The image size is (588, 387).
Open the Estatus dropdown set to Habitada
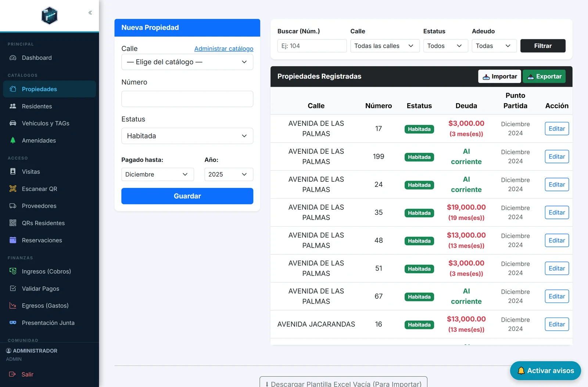[x=187, y=136]
